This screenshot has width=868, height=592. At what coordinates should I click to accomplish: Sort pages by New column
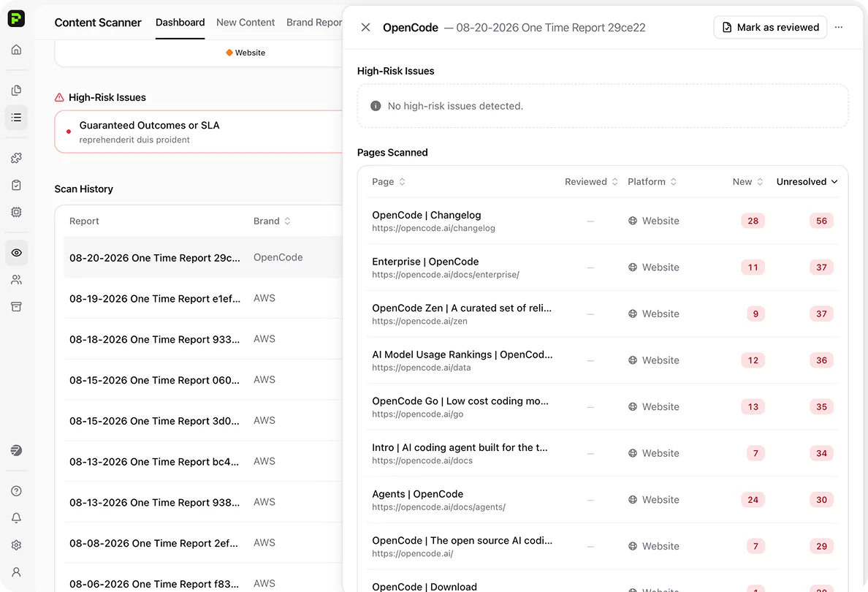click(x=748, y=182)
